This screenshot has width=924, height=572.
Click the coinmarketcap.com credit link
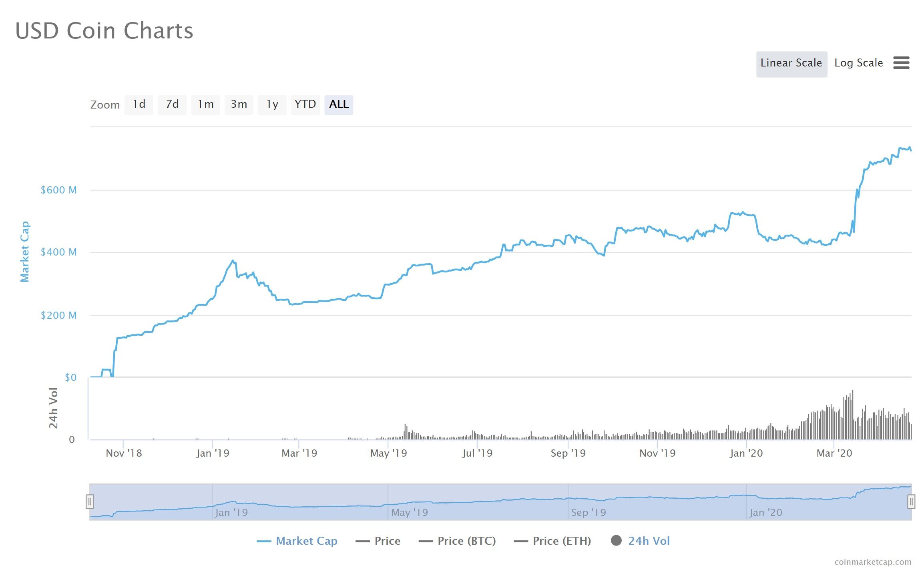pos(873,562)
